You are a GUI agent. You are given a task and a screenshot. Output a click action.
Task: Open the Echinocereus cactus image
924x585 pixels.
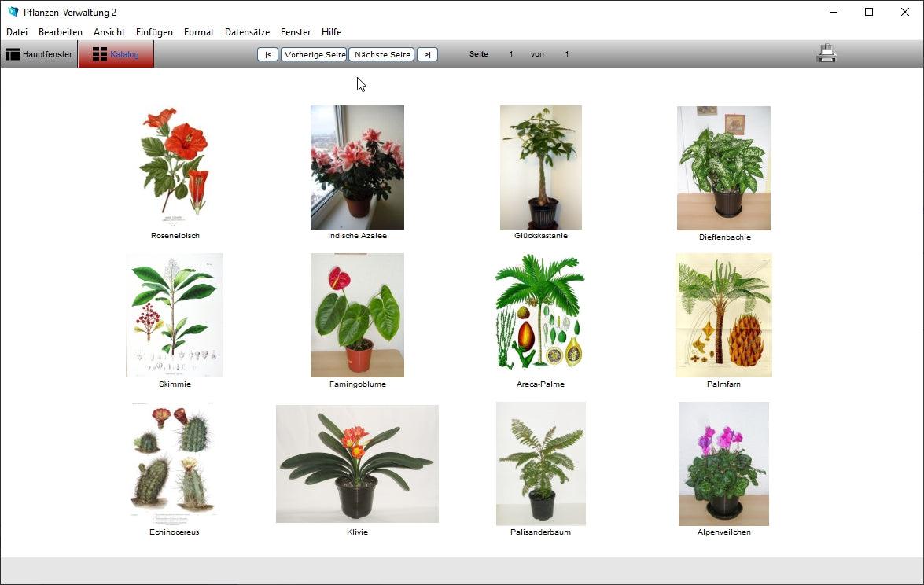(x=173, y=462)
